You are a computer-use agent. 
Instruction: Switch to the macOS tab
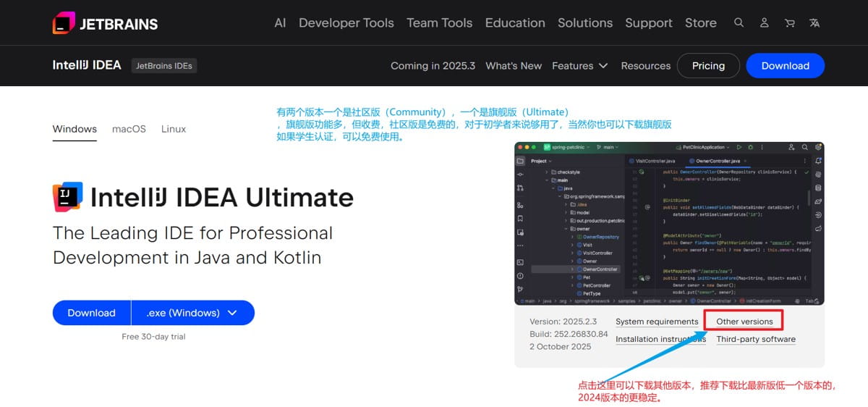click(129, 129)
